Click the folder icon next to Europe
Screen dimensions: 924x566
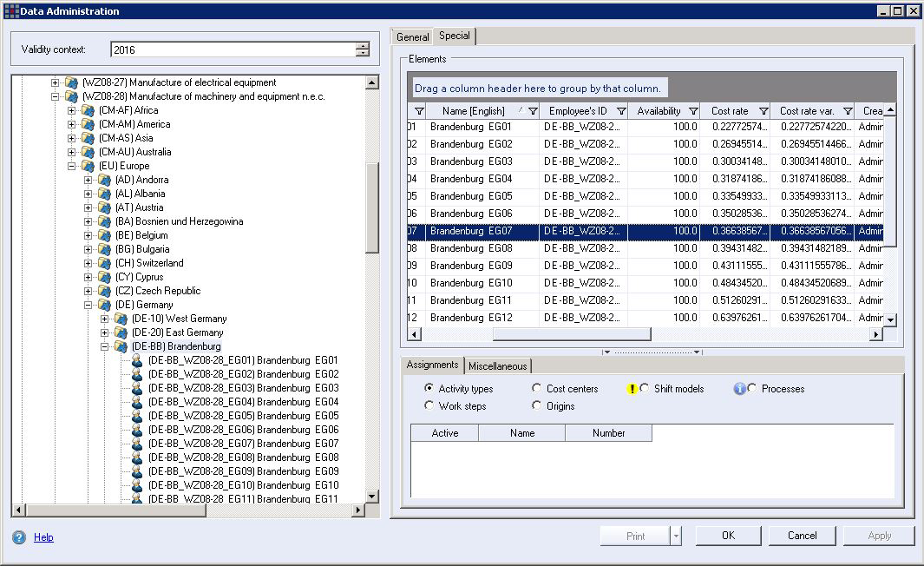point(88,166)
